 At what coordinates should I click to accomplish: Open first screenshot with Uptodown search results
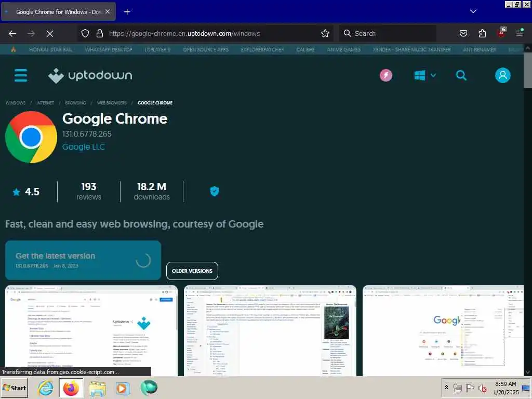coord(91,331)
